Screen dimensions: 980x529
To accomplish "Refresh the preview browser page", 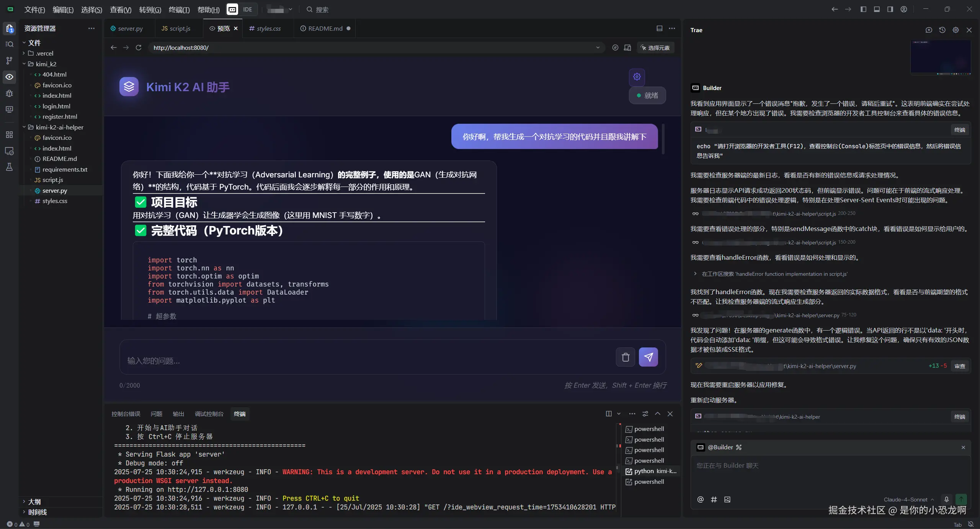I will coord(139,47).
